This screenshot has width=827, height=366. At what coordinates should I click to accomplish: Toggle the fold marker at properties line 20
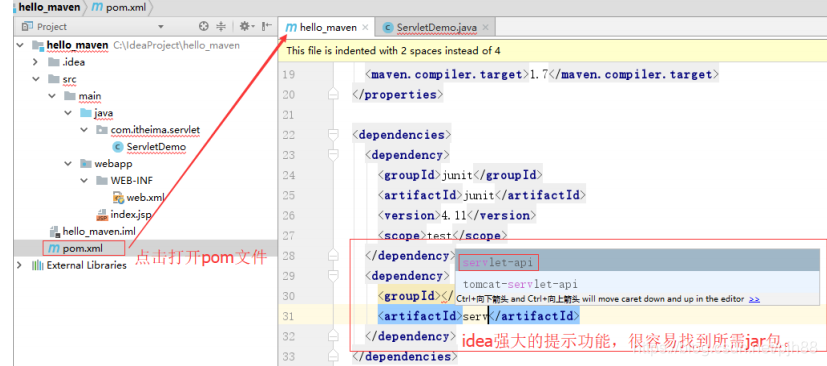point(333,95)
